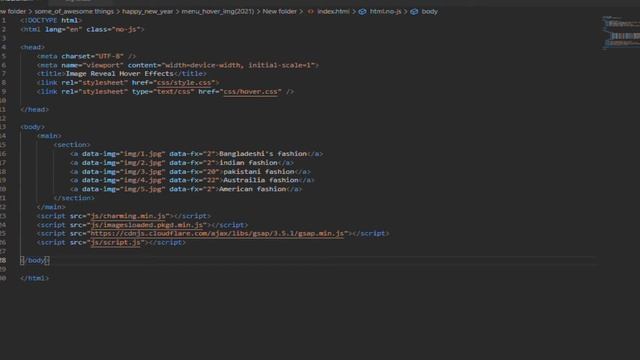Select 'happy_new_year' breadcrumb folder
Screen dimensions: 640x360
(148, 11)
